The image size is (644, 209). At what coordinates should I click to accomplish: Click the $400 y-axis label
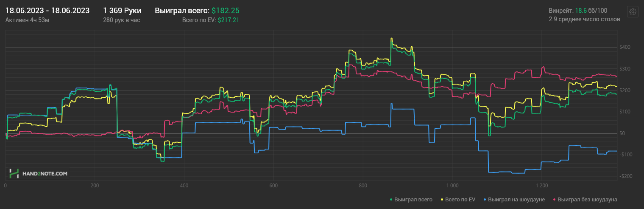624,47
